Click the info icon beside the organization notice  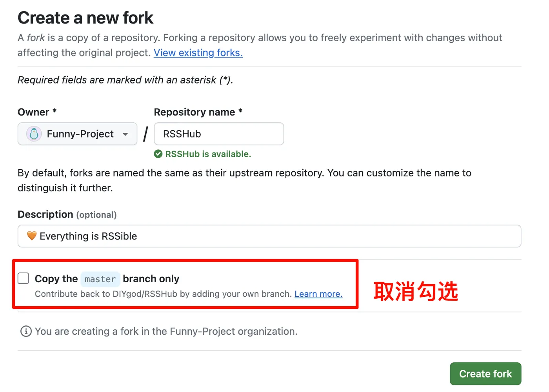(26, 332)
